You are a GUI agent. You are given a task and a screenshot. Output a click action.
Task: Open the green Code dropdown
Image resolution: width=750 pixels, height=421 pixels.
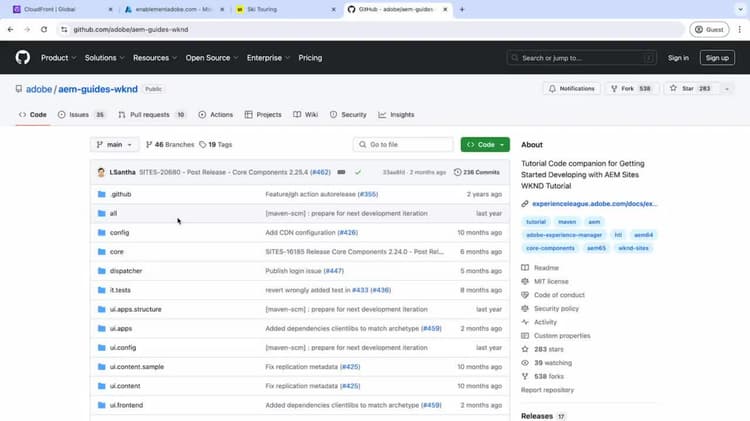485,144
